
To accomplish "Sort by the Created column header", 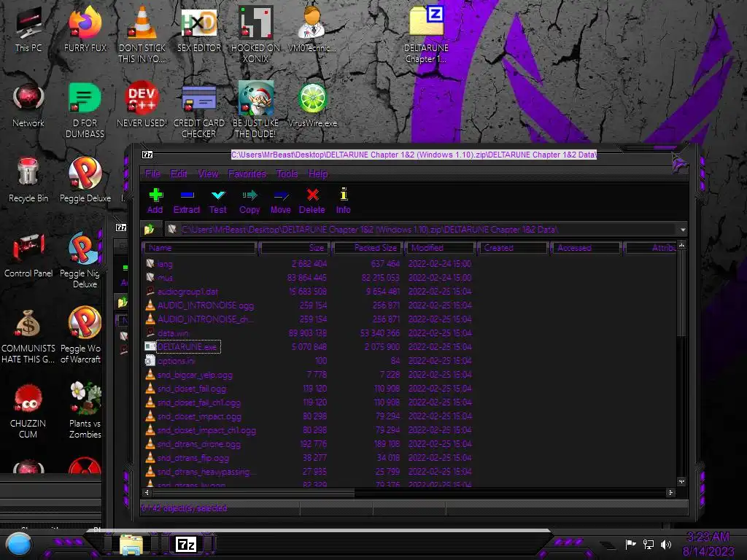I will click(513, 248).
